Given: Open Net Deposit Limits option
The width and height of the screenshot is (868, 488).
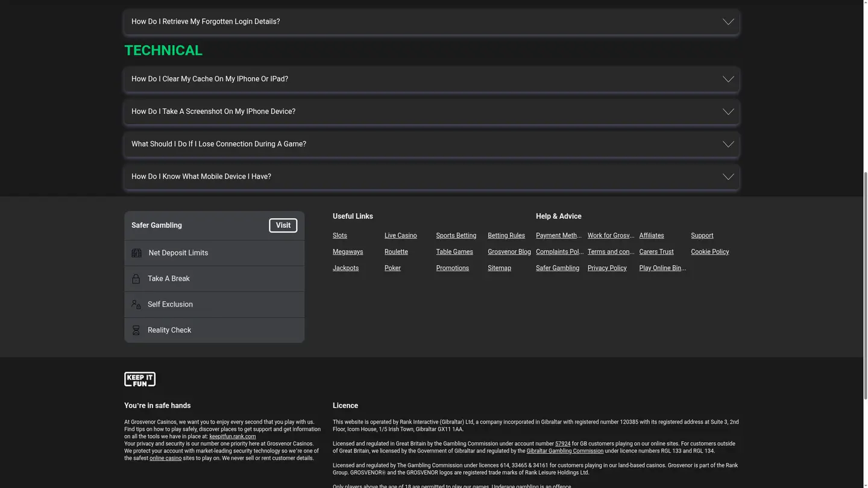Looking at the screenshot, I should pos(214,253).
